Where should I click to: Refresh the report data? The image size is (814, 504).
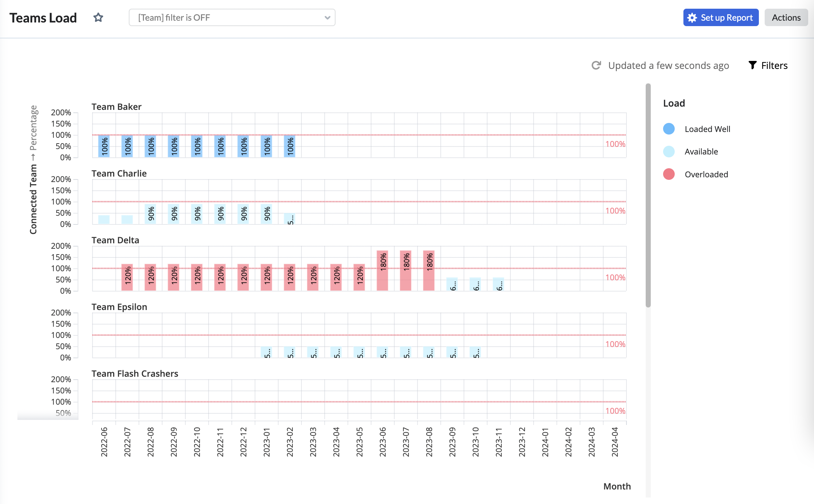pos(596,66)
